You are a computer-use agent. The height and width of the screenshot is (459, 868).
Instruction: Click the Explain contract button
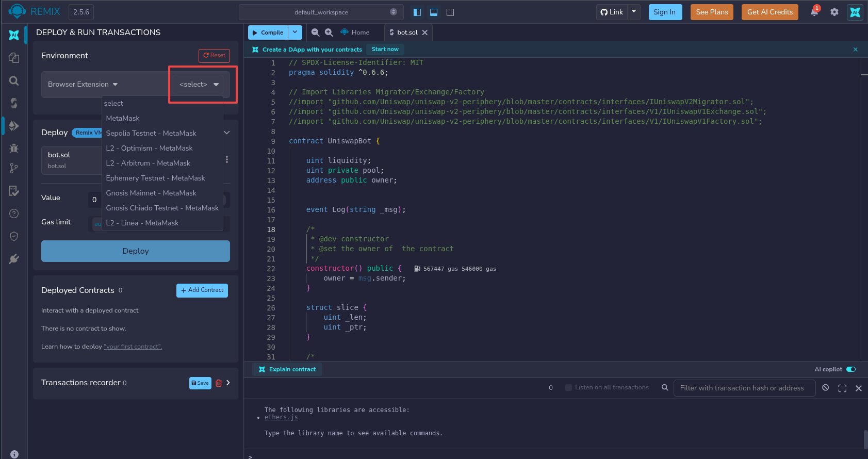tap(287, 369)
